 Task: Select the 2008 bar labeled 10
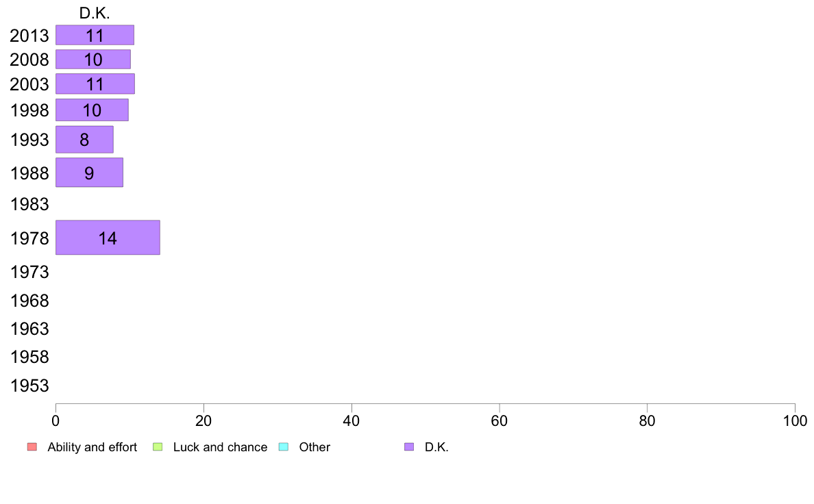[93, 59]
